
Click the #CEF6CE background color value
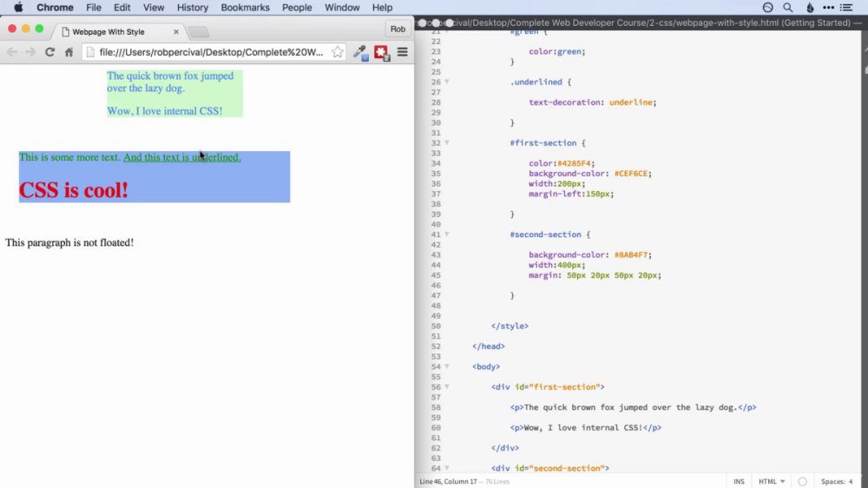630,174
